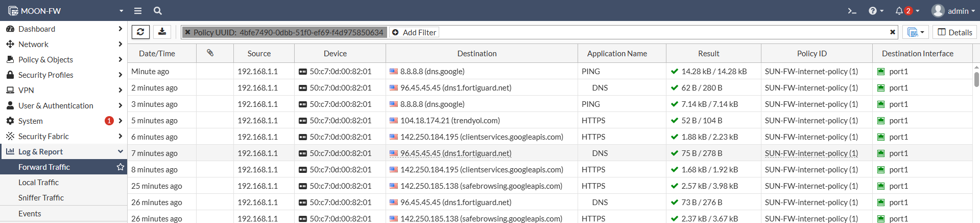Collapse the Log & Report menu section
Image resolution: width=980 pixels, height=223 pixels.
(x=63, y=152)
